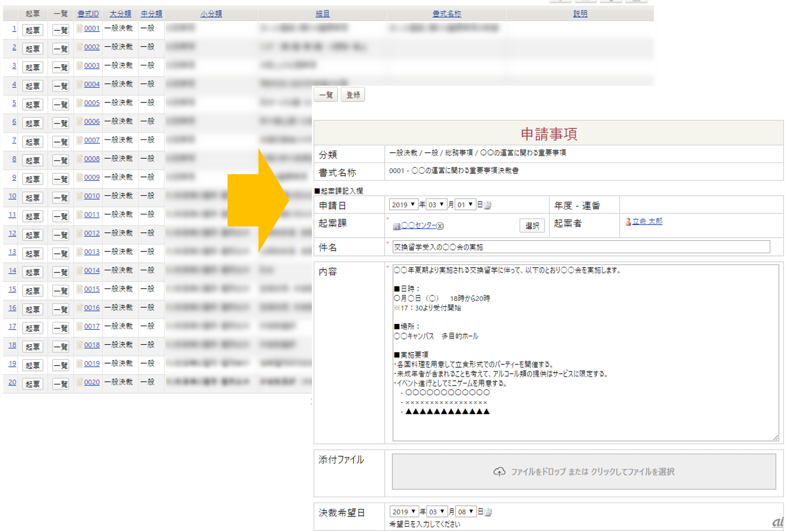Click the 選択 button for 起案課

[x=532, y=226]
